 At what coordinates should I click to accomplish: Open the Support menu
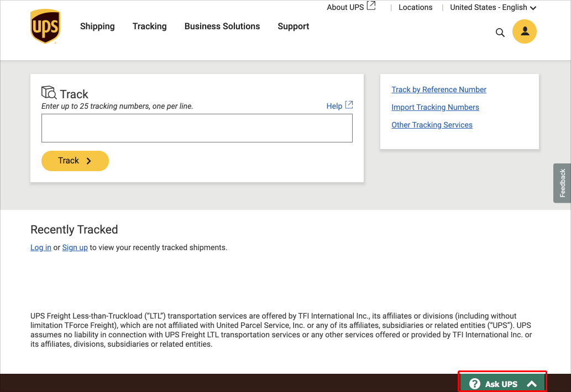[x=293, y=27]
